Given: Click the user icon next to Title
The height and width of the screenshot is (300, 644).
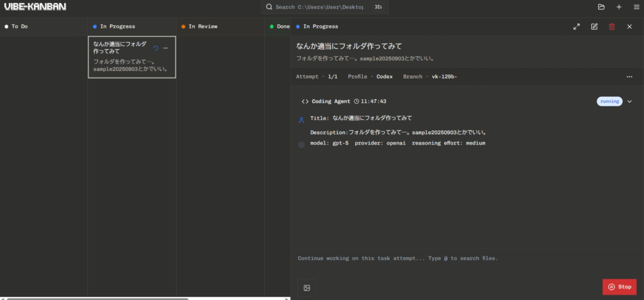Looking at the screenshot, I should pos(301,119).
